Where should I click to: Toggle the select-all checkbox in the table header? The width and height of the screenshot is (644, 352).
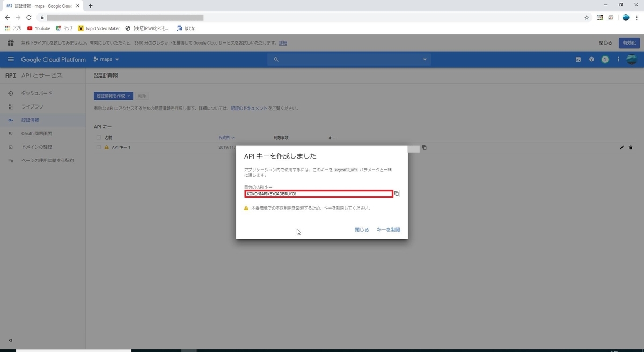point(99,138)
